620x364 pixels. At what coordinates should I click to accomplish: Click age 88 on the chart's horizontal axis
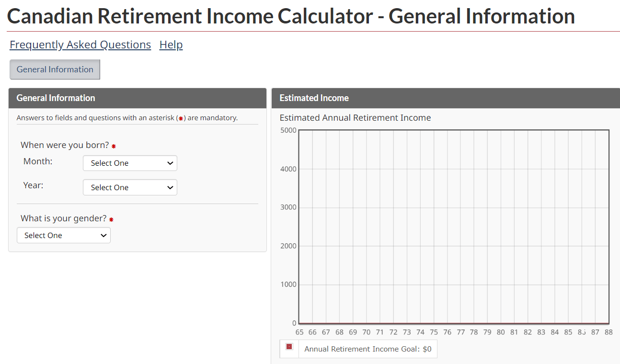tap(609, 332)
